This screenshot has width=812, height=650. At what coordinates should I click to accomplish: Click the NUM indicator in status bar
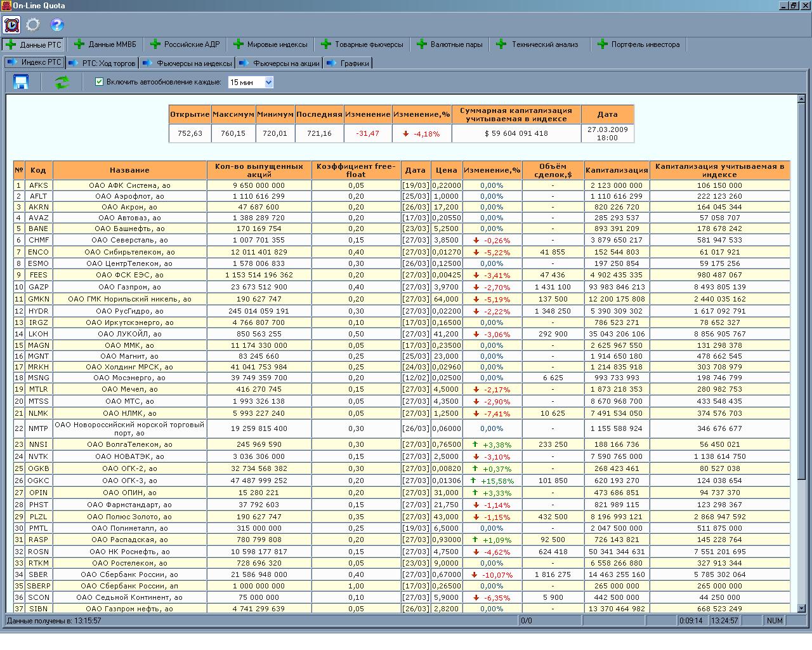coord(775,620)
